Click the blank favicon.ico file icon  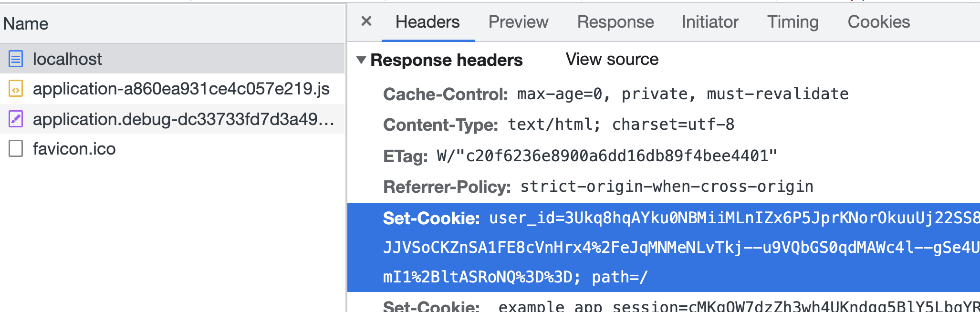click(x=16, y=149)
